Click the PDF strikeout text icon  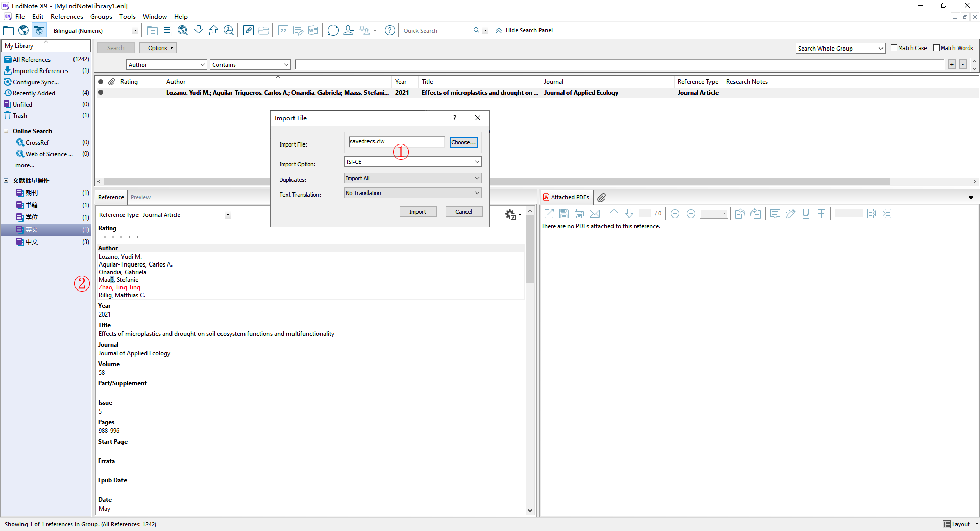coord(821,213)
